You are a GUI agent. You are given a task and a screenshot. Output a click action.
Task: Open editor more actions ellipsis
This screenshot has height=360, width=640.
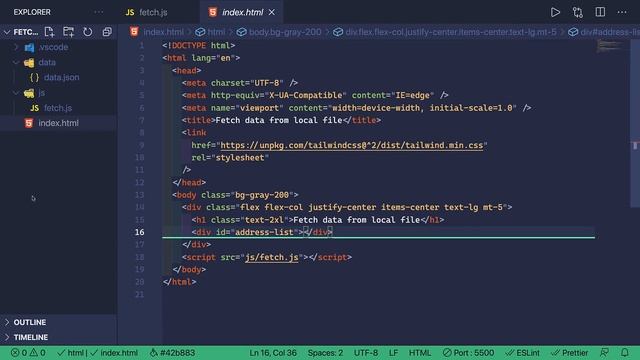coord(622,12)
